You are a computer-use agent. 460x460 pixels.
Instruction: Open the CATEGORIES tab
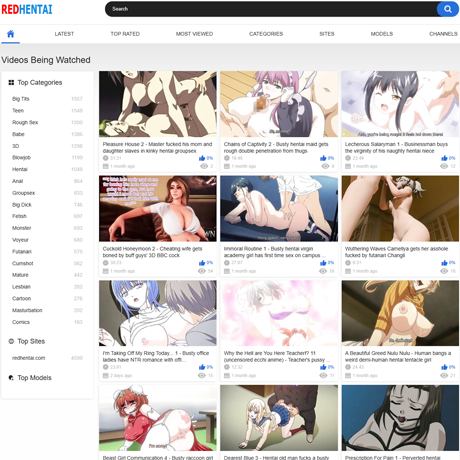click(x=266, y=34)
